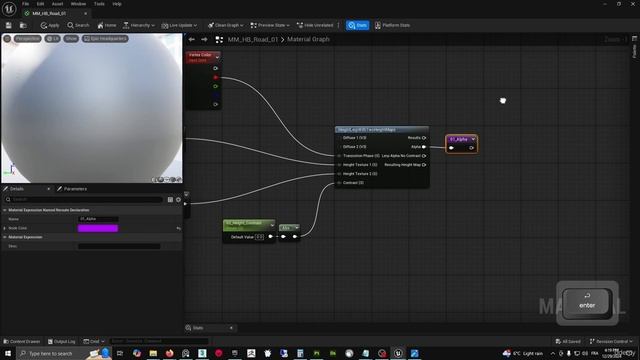The image size is (640, 360).
Task: Expand the Node Color property
Action: point(5,228)
